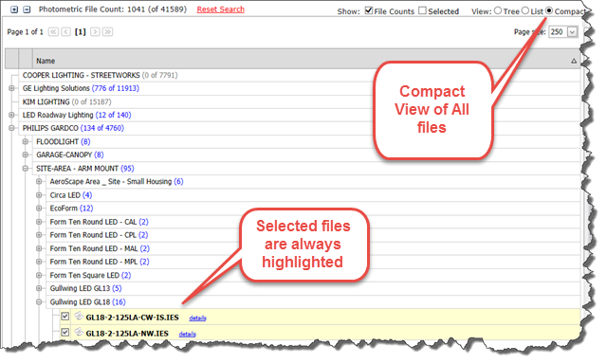Viewport: 607px width, 364px height.
Task: Expand Form Ten Round LED - CPL
Action: pos(39,235)
